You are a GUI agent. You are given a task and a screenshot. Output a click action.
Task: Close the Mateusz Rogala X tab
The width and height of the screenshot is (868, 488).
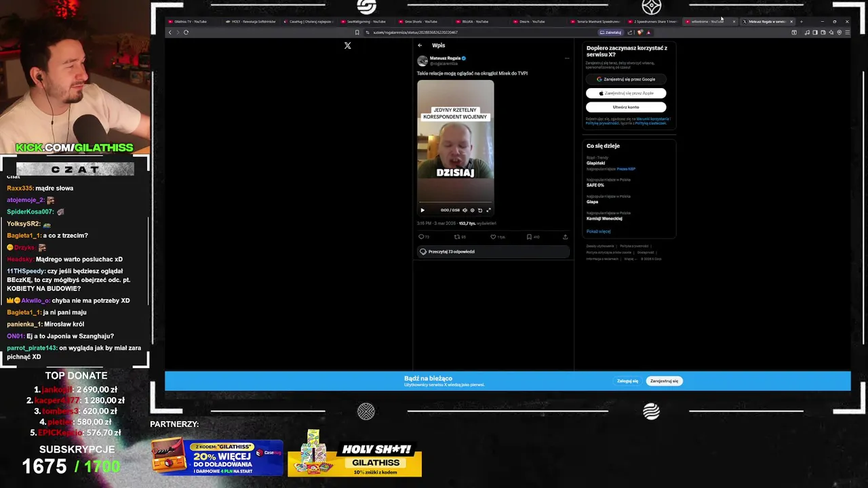point(791,22)
